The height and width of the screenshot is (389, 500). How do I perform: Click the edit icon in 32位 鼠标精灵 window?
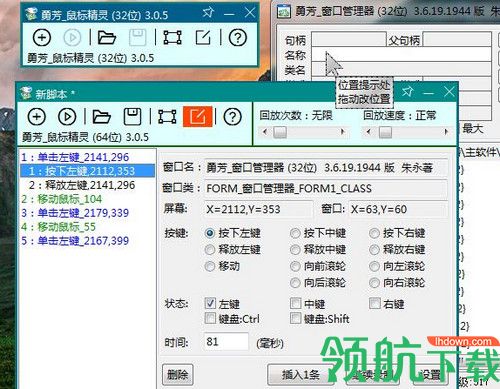coord(203,37)
